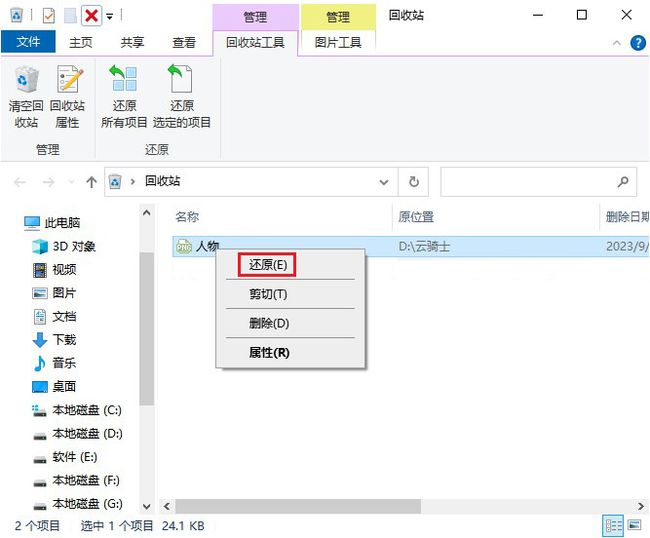This screenshot has width=650, height=538.
Task: Click the D:\云骑士 original location cell
Action: [424, 247]
